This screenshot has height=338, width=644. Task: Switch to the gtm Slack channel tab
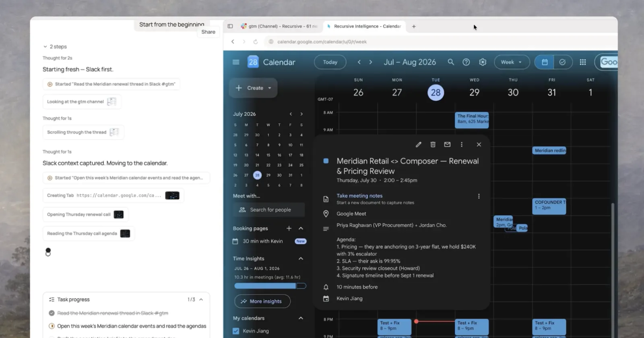tap(279, 26)
